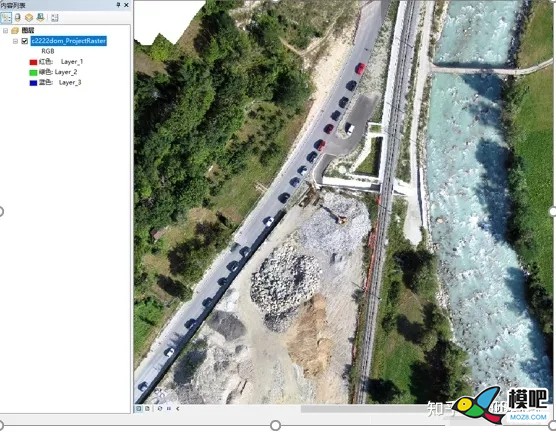Uncheck c2222dom_ProjectRaster layer visibility checkbox
The height and width of the screenshot is (432, 556).
point(24,41)
